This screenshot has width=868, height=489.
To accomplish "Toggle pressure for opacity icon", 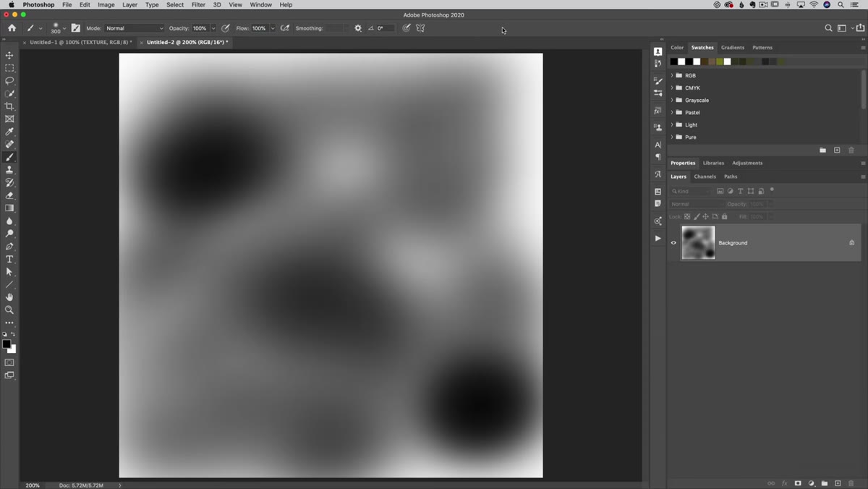I will [x=226, y=28].
